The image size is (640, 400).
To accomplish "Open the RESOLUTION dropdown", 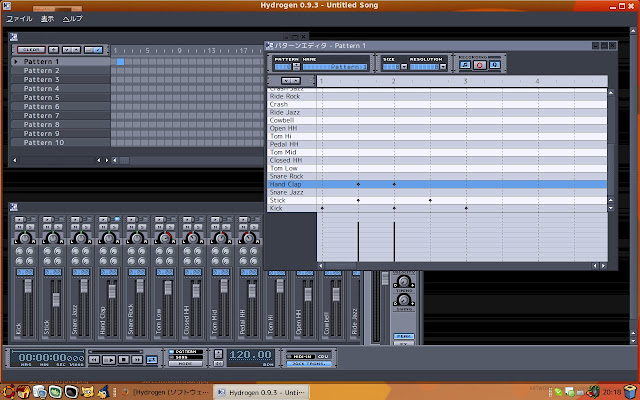I will pyautogui.click(x=443, y=67).
